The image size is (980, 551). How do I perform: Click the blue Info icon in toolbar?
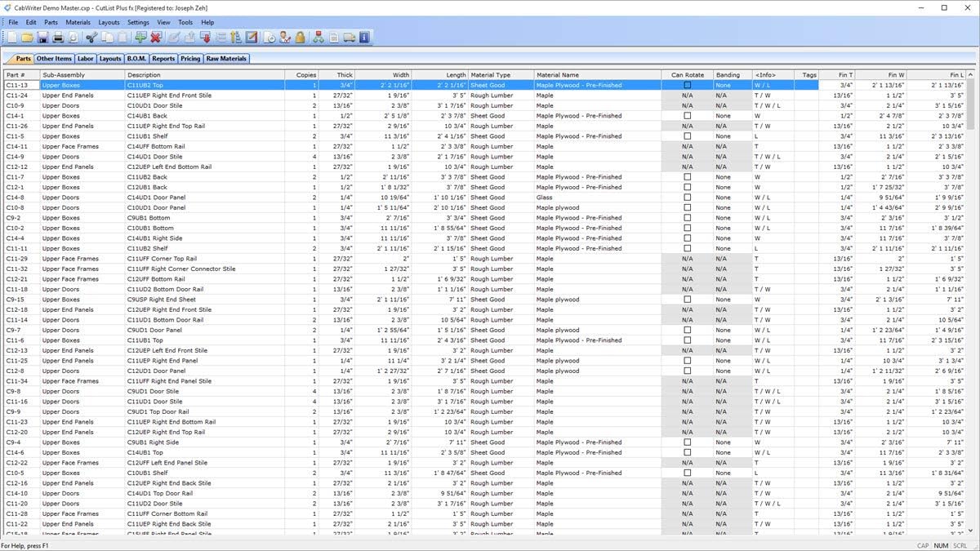click(364, 38)
